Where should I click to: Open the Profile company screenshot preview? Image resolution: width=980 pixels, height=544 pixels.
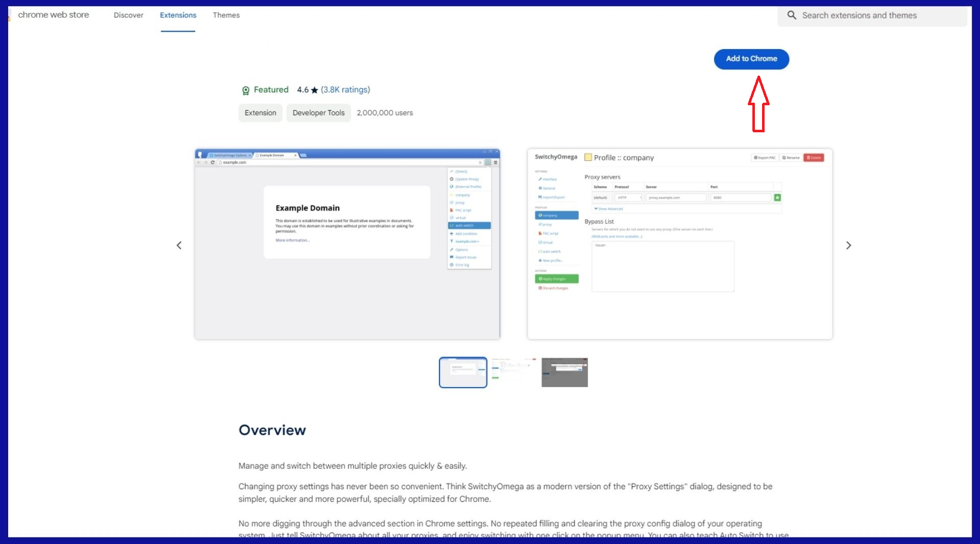[680, 244]
